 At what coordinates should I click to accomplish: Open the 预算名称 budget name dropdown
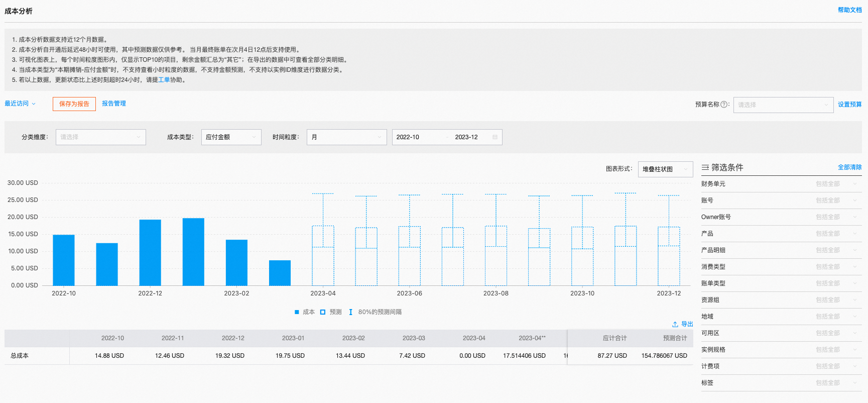[783, 105]
